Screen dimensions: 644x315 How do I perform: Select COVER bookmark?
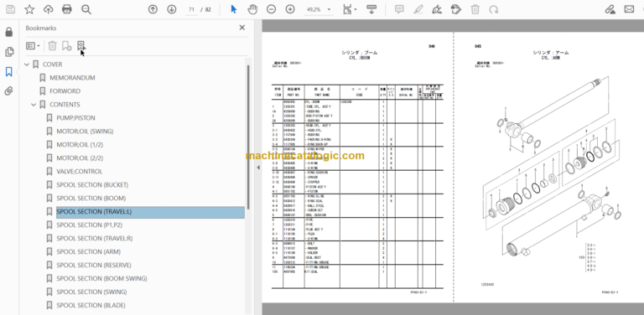tap(53, 65)
